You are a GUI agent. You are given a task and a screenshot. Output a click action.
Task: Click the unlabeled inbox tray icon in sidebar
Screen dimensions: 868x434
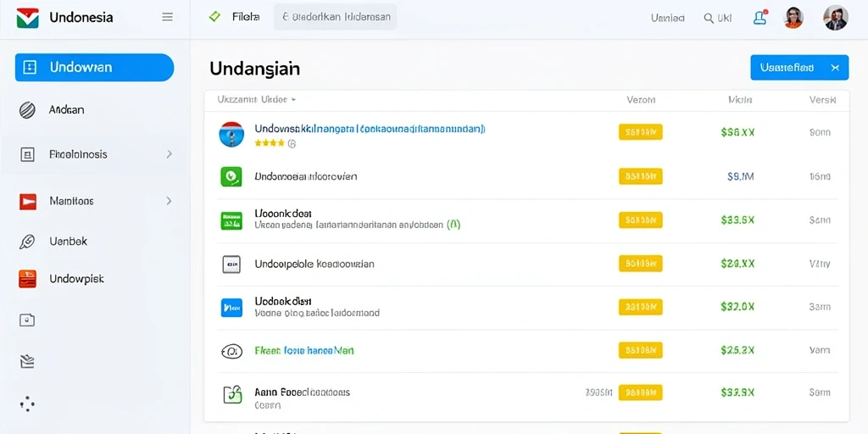coord(27,361)
